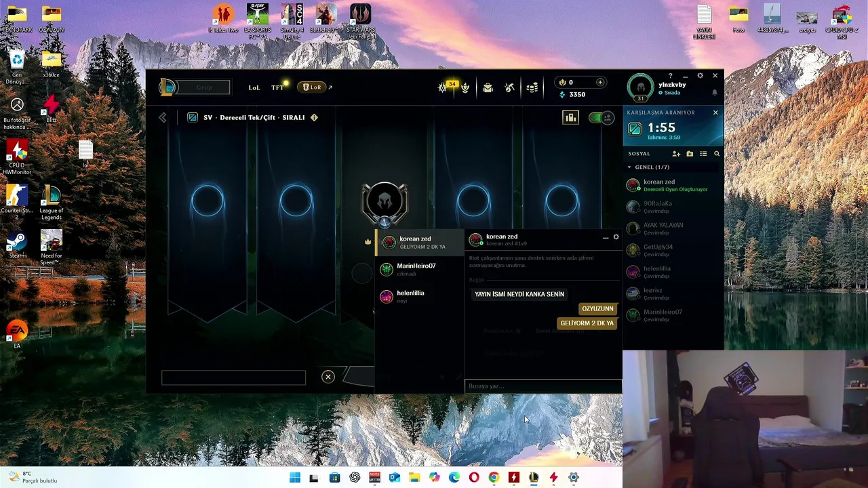The image size is (868, 488).
Task: Open the Recycle Bin (Geri Dönüşüm)
Action: tap(17, 68)
